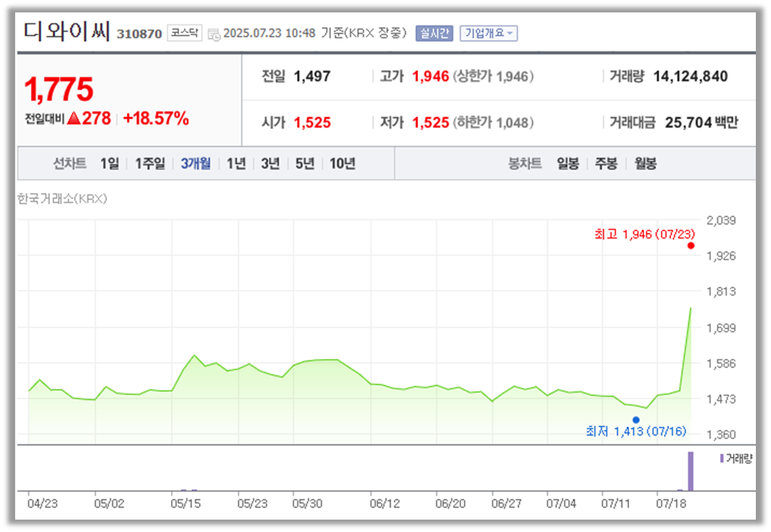Select the 1년 line chart period
This screenshot has height=532, width=771.
tap(236, 163)
